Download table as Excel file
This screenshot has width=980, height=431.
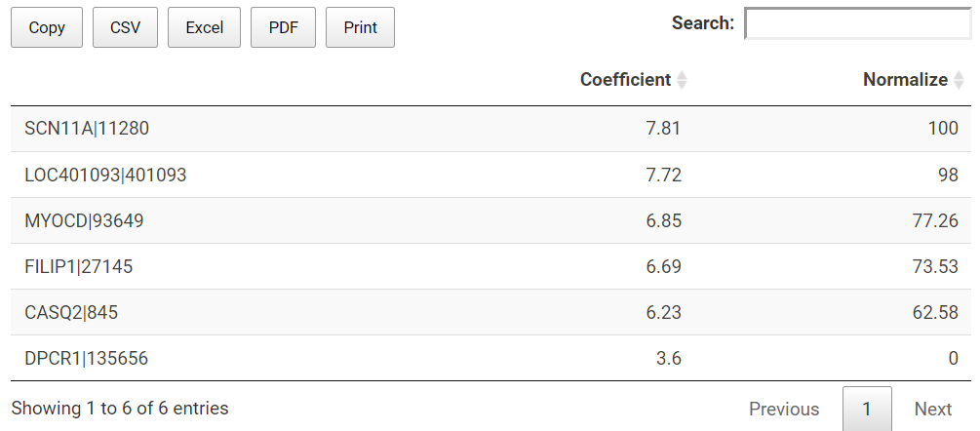pos(205,27)
